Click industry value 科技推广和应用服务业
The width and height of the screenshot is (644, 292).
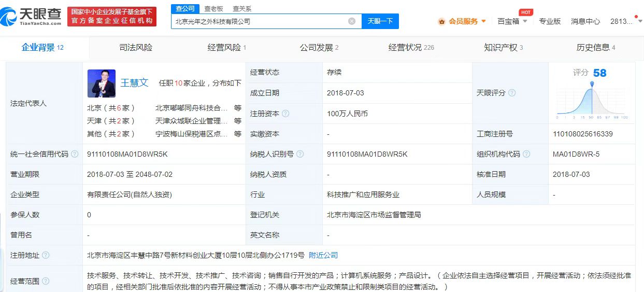[363, 194]
